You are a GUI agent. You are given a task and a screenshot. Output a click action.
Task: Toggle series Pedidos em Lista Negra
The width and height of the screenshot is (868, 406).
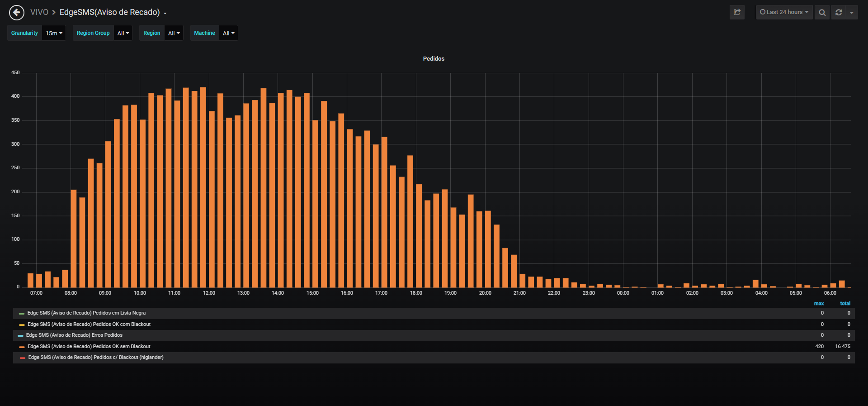86,313
